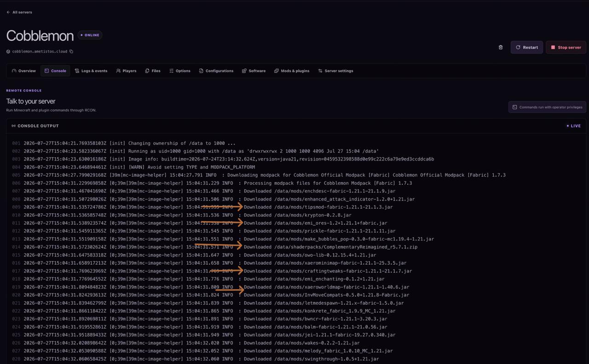Click the globe icon beside server address
The image size is (589, 364).
coord(8,51)
